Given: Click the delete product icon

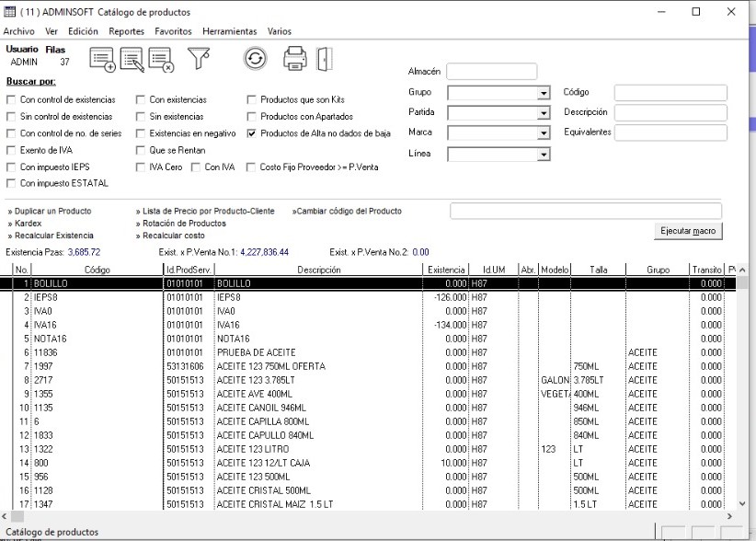Looking at the screenshot, I should click(161, 61).
